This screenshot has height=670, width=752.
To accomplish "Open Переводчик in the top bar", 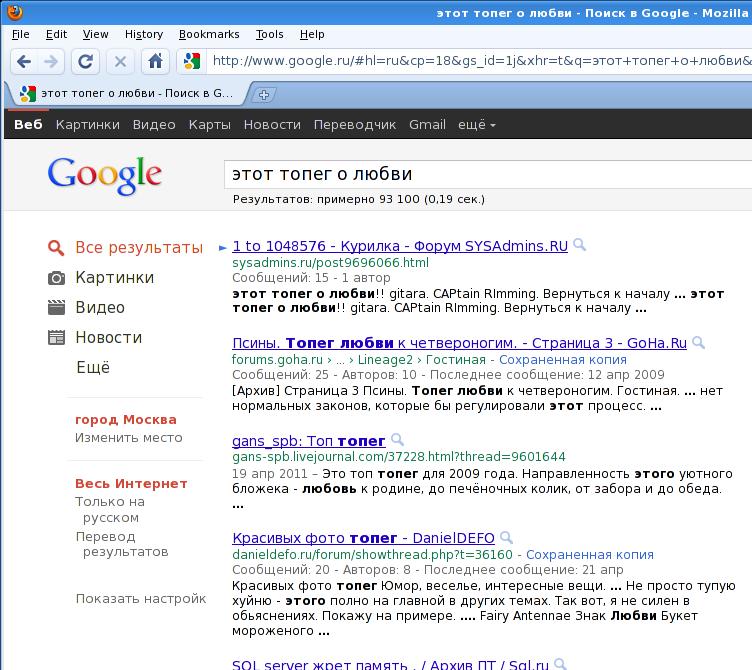I will coord(355,125).
